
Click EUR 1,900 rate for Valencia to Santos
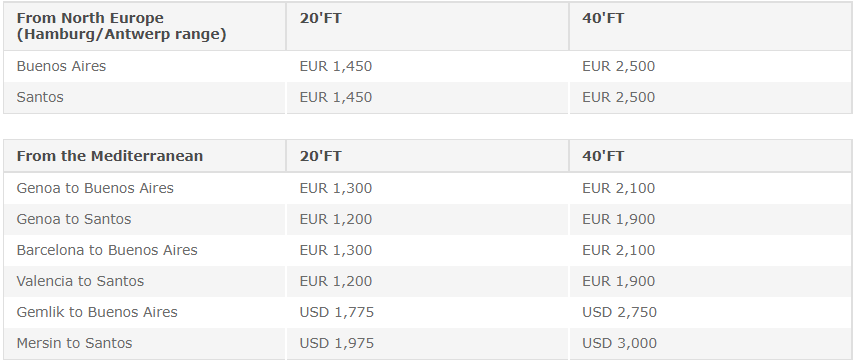[619, 281]
